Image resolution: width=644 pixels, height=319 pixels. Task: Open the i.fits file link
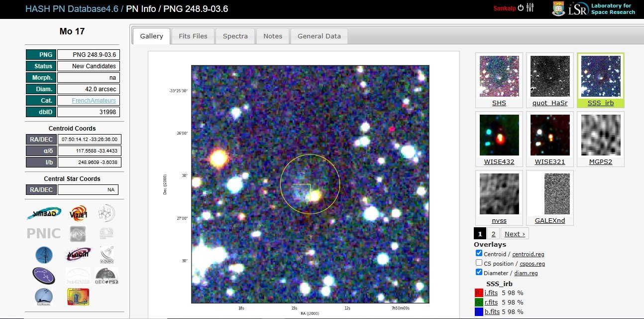491,293
